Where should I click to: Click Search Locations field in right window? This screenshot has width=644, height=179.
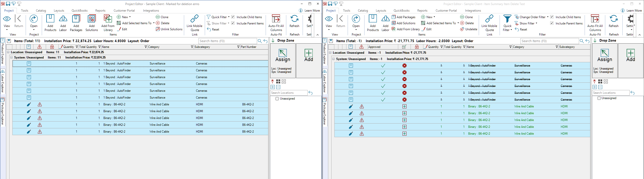coord(611,93)
